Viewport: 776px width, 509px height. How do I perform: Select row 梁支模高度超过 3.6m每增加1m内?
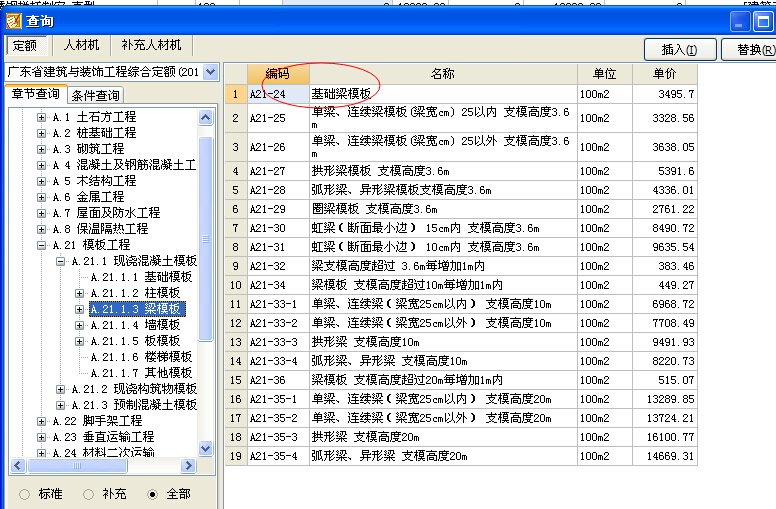[x=461, y=266]
